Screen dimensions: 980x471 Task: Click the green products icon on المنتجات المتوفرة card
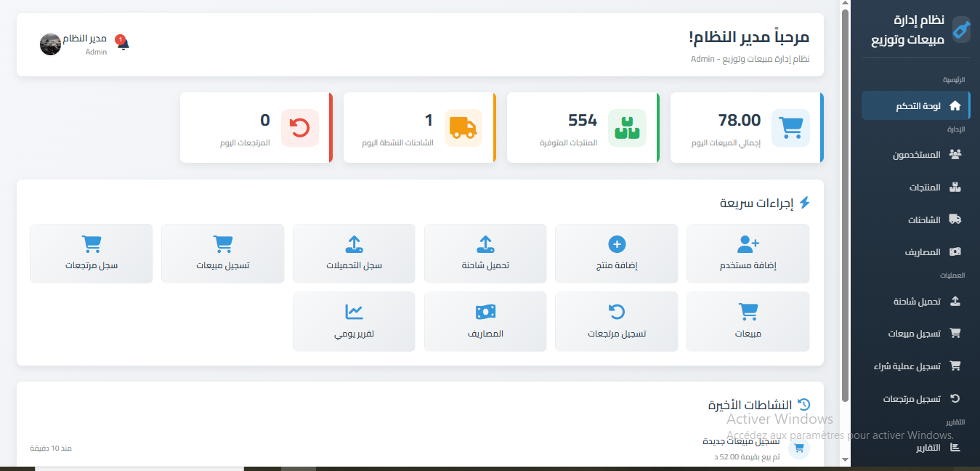627,127
